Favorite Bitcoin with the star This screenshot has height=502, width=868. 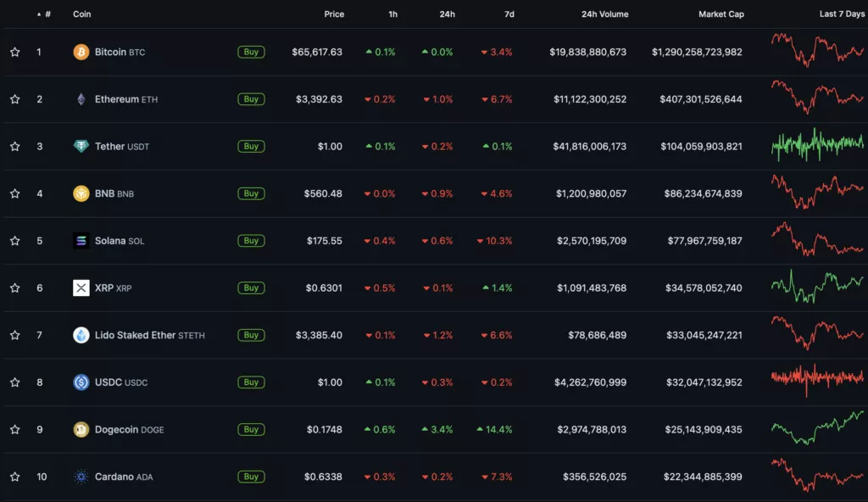point(15,52)
